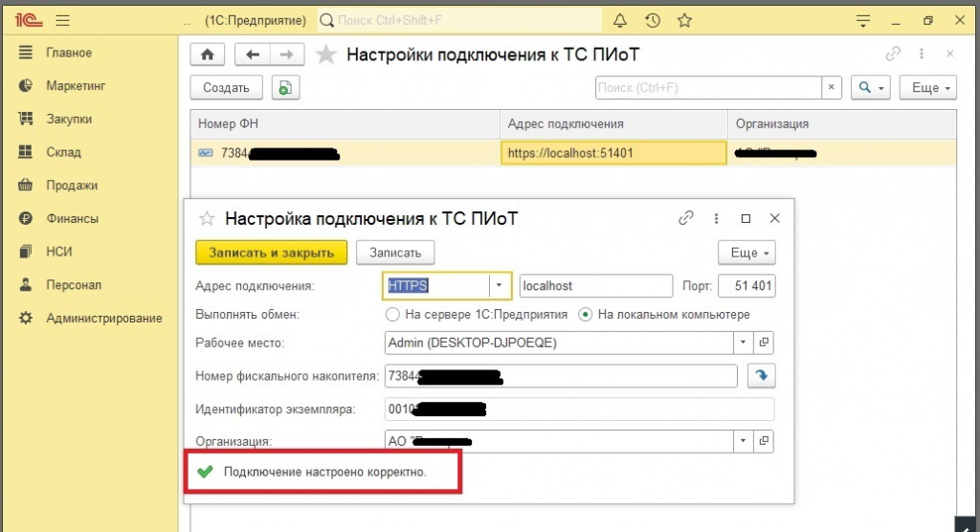
Task: Click the 1C logo icon
Action: (29, 21)
